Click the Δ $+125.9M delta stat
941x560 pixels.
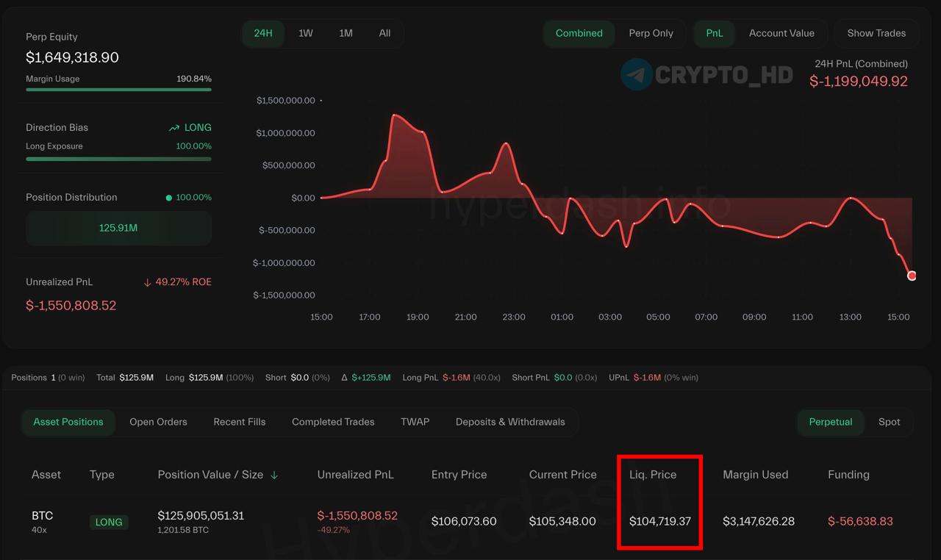click(366, 377)
